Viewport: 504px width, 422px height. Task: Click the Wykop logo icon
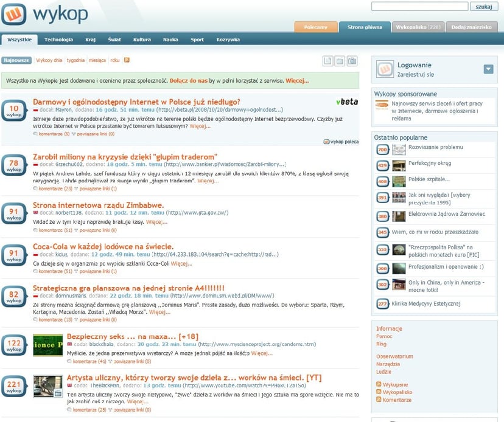(14, 15)
